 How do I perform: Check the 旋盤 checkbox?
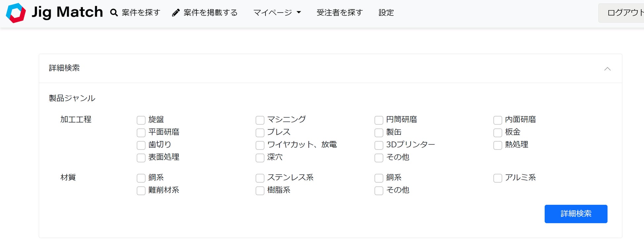141,120
